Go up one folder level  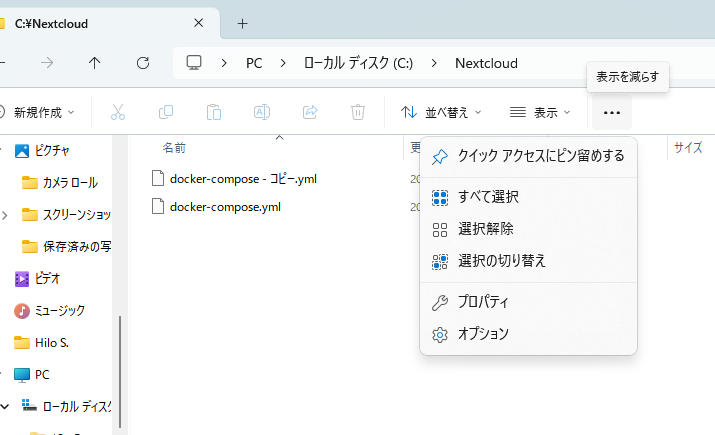point(95,63)
